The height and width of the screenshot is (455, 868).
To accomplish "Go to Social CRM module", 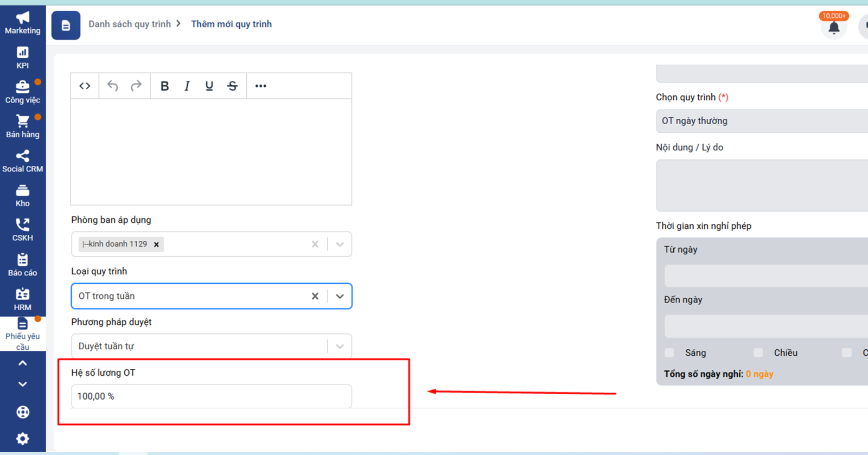I will (x=22, y=161).
